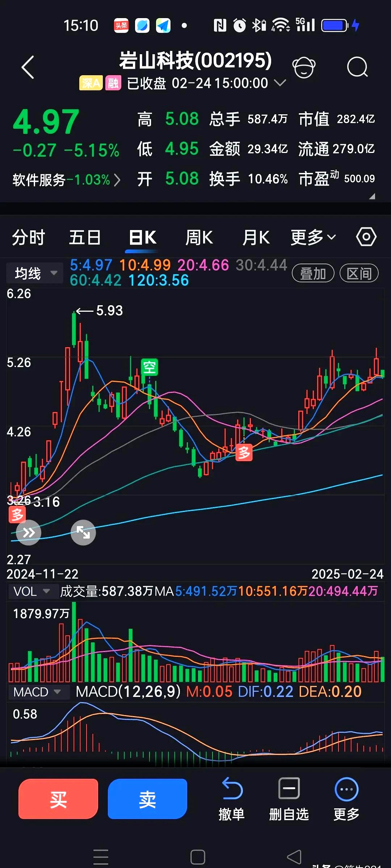Tap the 深A market badge

coord(91,83)
